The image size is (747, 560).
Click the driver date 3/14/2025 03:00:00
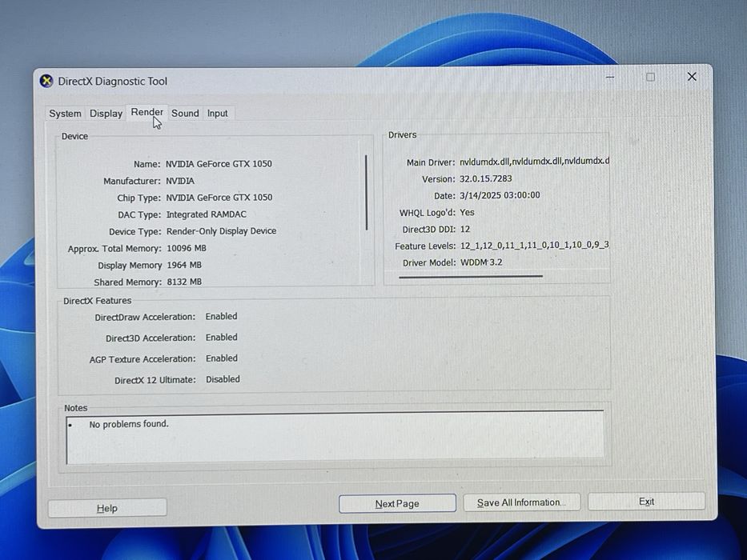tap(500, 195)
